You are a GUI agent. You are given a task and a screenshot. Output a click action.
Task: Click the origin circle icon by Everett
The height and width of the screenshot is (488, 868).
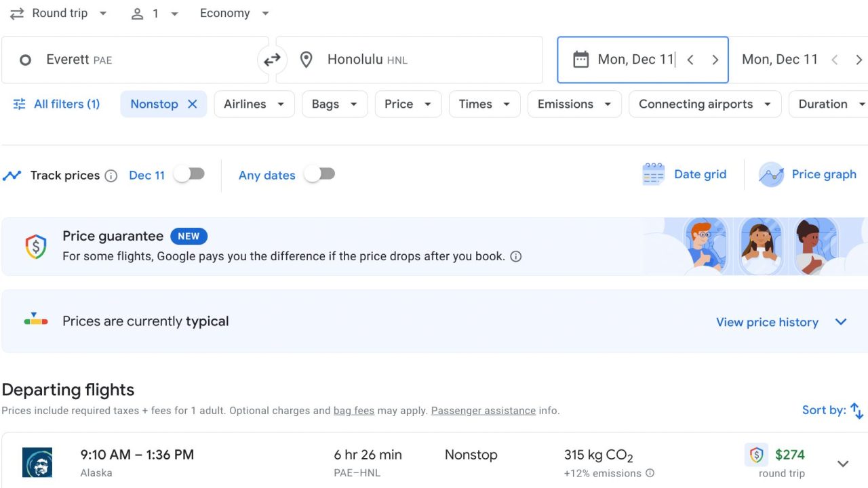pos(25,60)
